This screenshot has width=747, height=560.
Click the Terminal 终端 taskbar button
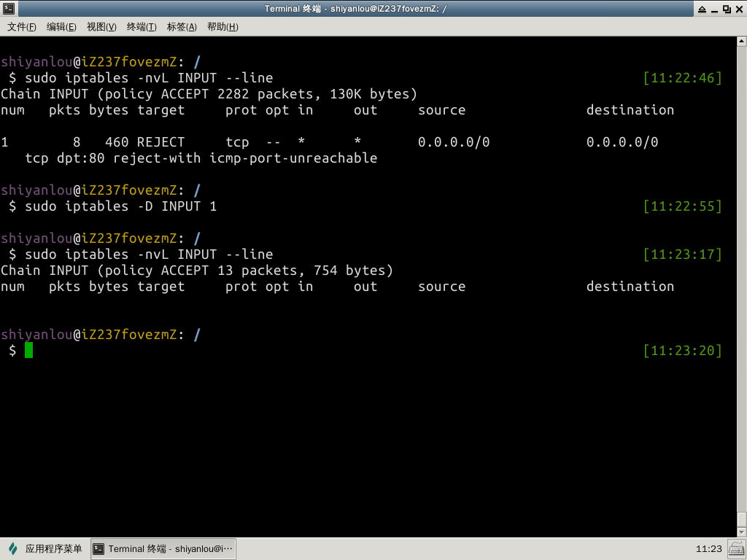tap(163, 548)
